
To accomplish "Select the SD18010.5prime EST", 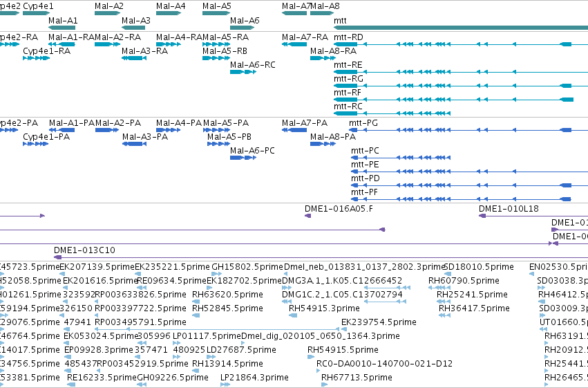I will click(447, 274).
